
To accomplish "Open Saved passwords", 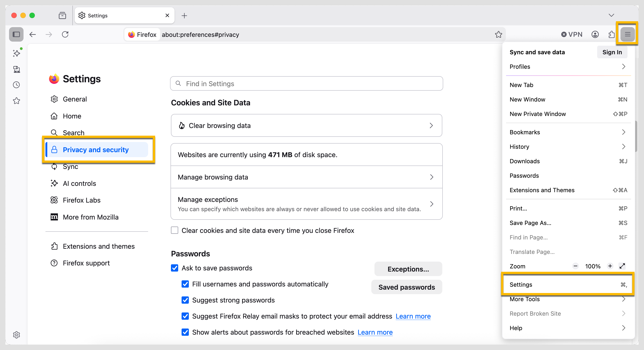I will pos(407,287).
